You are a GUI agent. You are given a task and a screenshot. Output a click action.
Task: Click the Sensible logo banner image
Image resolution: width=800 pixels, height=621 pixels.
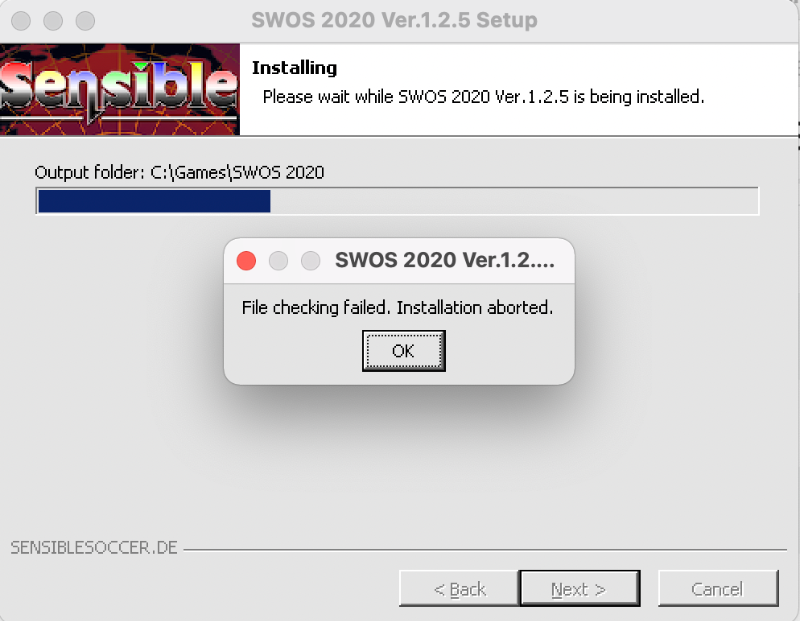tap(120, 89)
